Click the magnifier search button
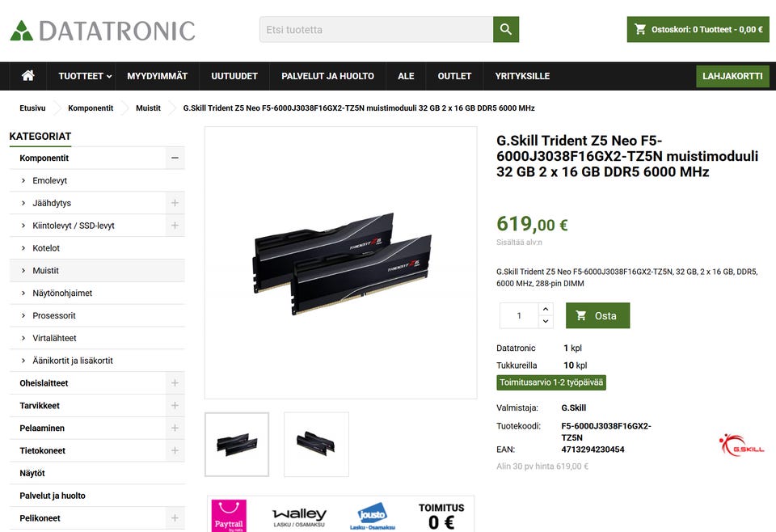This screenshot has height=532, width=776. pos(506,29)
